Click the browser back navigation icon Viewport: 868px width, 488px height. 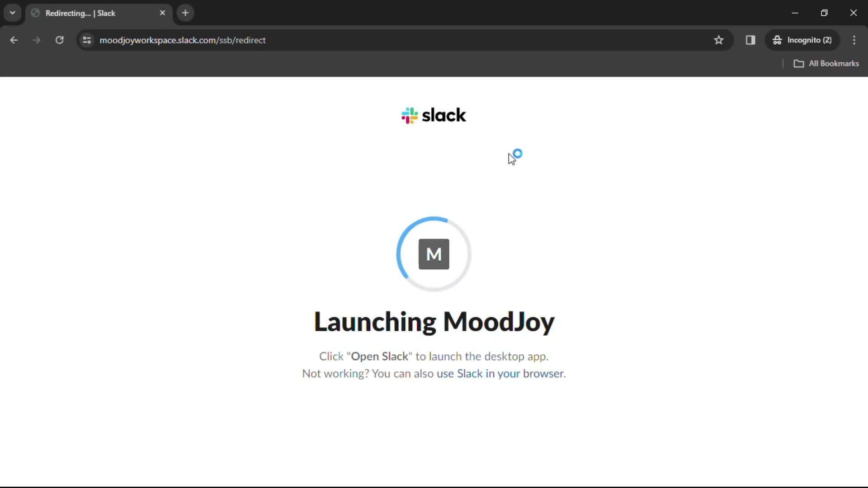[14, 40]
